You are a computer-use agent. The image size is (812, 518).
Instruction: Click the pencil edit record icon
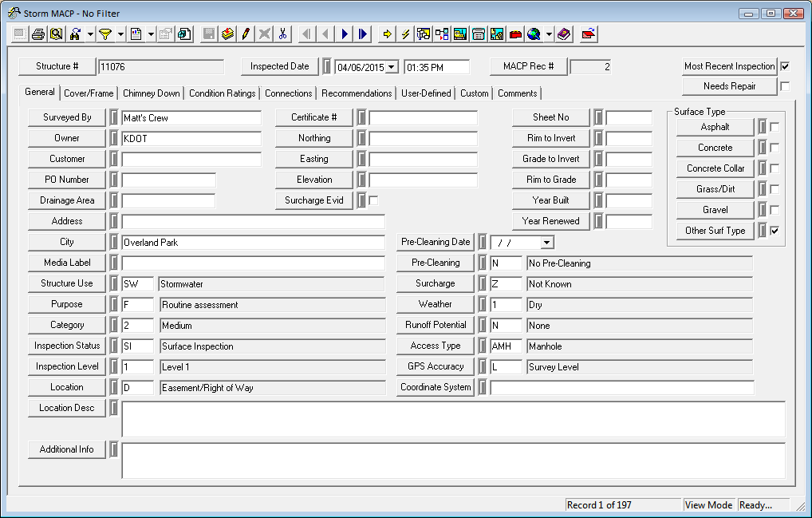[246, 34]
